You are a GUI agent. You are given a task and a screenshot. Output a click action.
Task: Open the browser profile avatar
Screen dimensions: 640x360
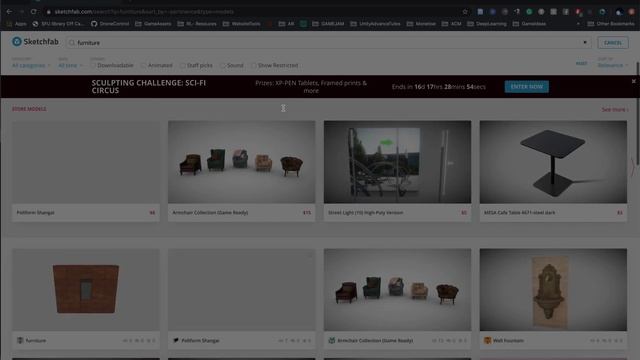619,12
